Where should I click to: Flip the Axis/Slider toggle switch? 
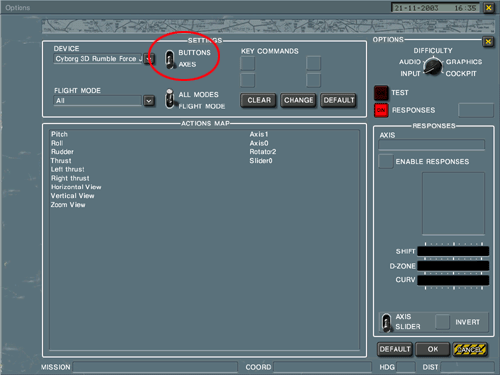tap(386, 323)
